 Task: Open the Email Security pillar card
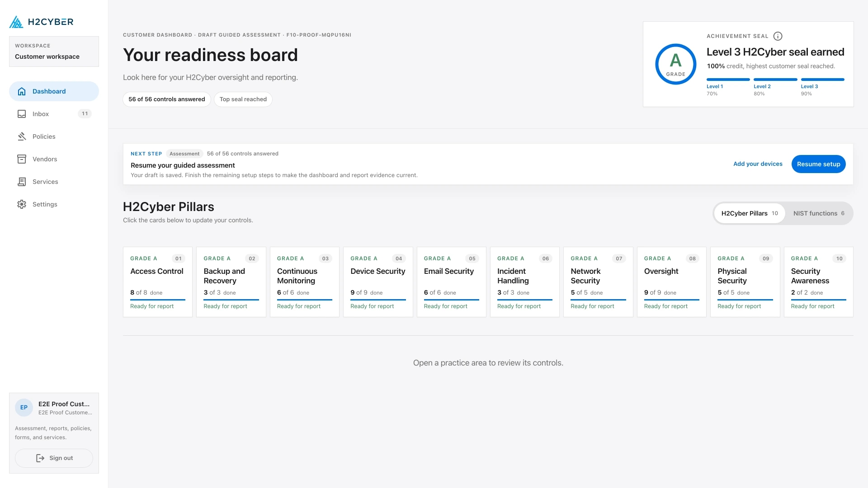point(451,282)
